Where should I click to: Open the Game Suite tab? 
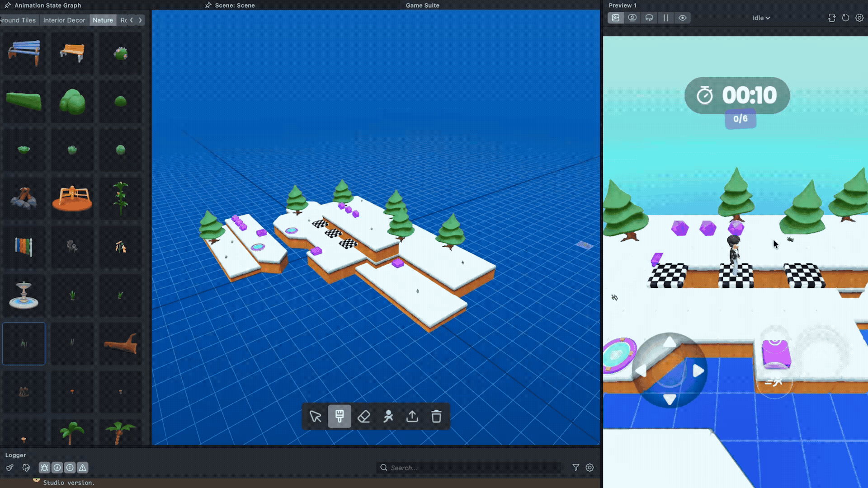(422, 5)
